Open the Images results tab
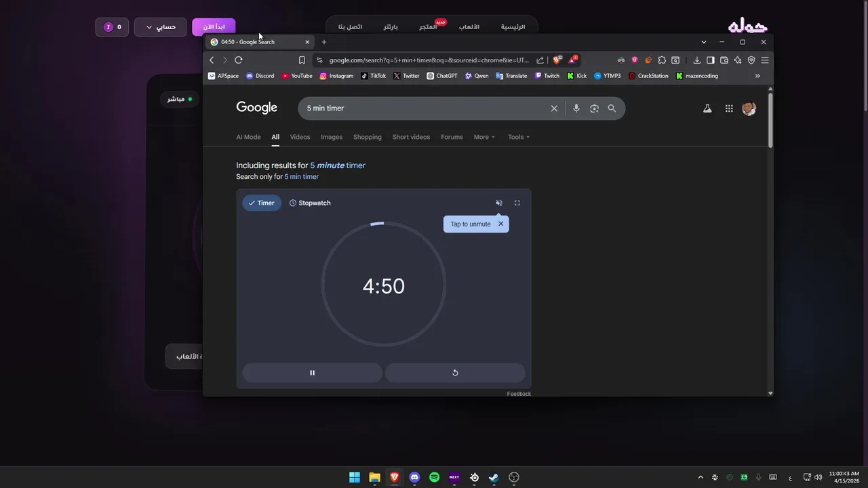Screen dimensions: 868x488 332,137
